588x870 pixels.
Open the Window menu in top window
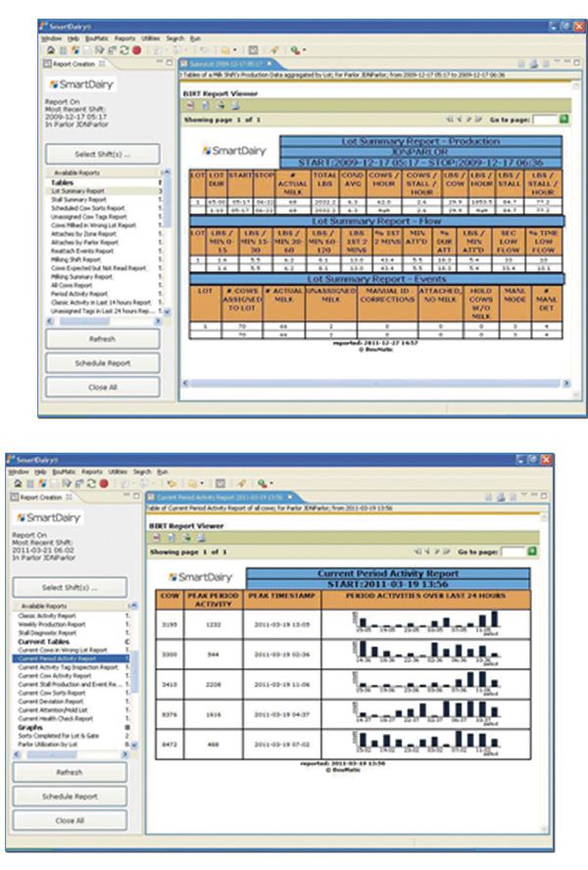coord(52,39)
